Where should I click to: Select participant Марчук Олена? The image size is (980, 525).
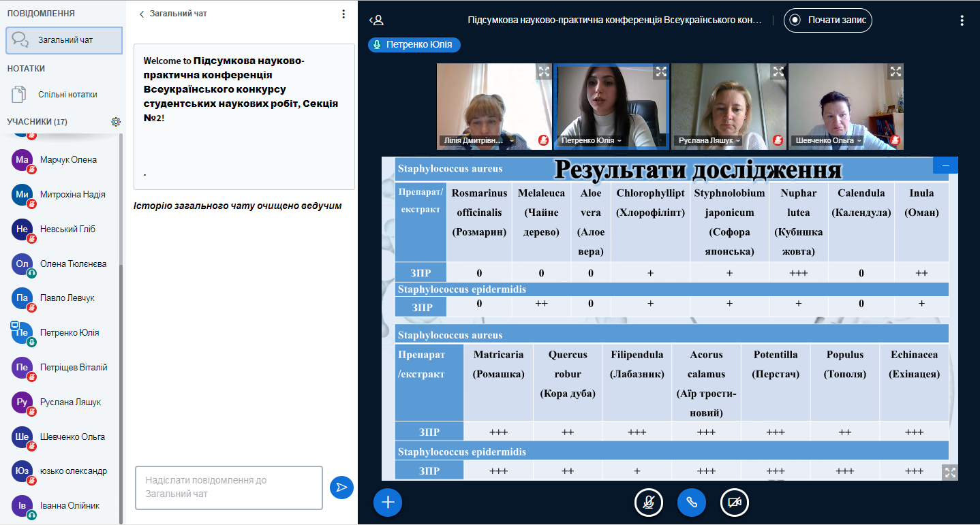pyautogui.click(x=63, y=160)
